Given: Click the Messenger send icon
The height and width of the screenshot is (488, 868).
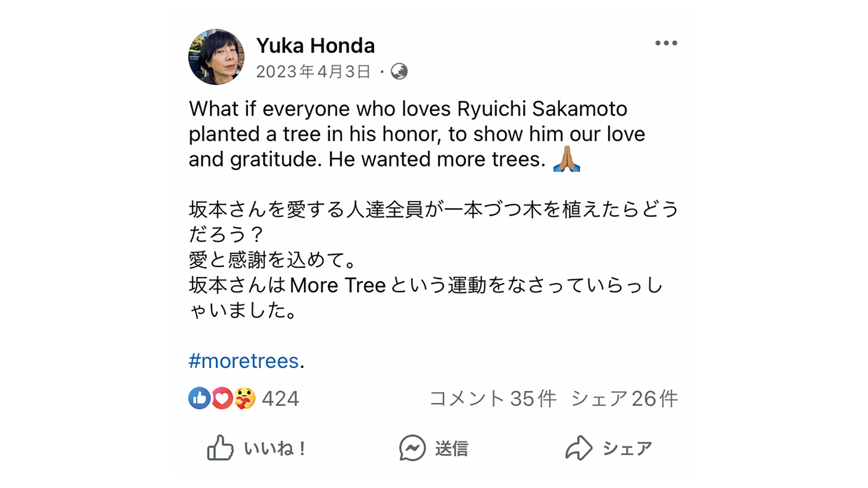Looking at the screenshot, I should click(x=412, y=448).
